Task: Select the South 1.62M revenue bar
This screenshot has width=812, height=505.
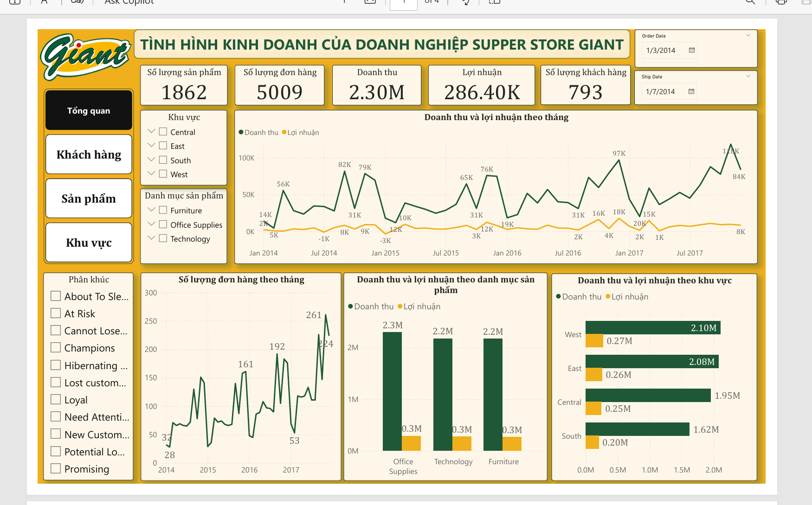Action: point(638,429)
